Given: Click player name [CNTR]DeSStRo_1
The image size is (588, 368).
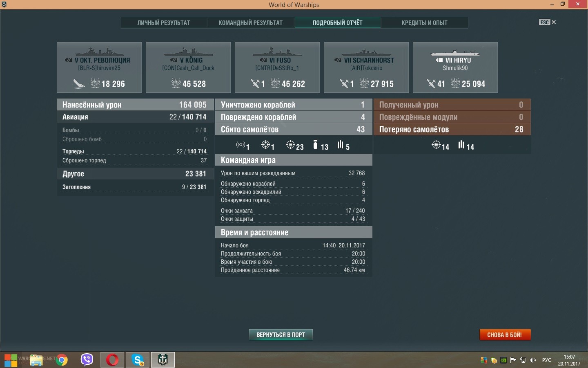Looking at the screenshot, I should (277, 68).
